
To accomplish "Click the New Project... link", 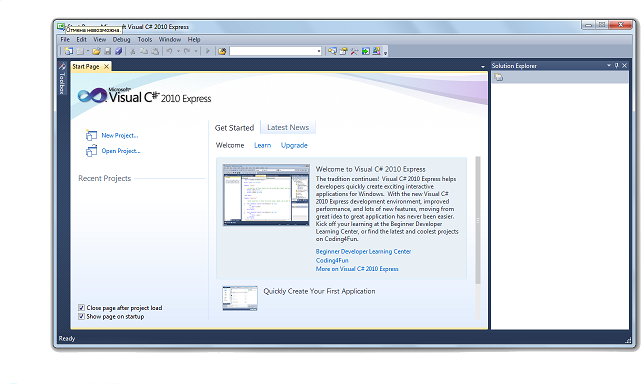I will 120,135.
